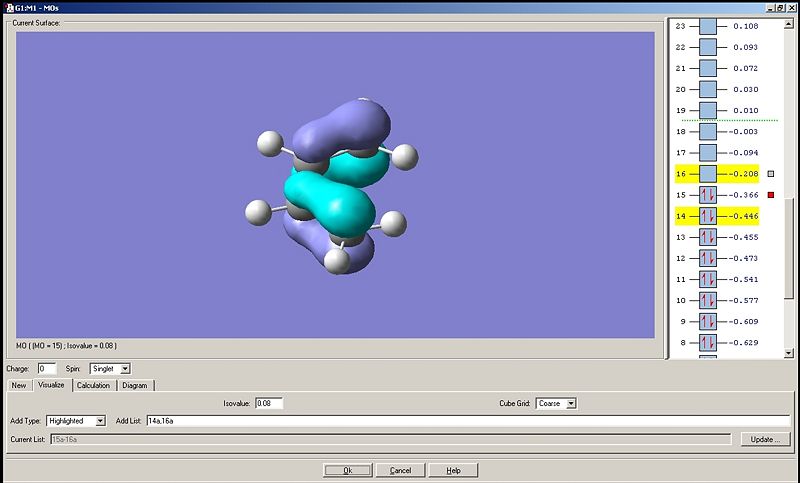Select the orbital 11 electron-pair box
Image resolution: width=800 pixels, height=483 pixels.
pos(708,279)
